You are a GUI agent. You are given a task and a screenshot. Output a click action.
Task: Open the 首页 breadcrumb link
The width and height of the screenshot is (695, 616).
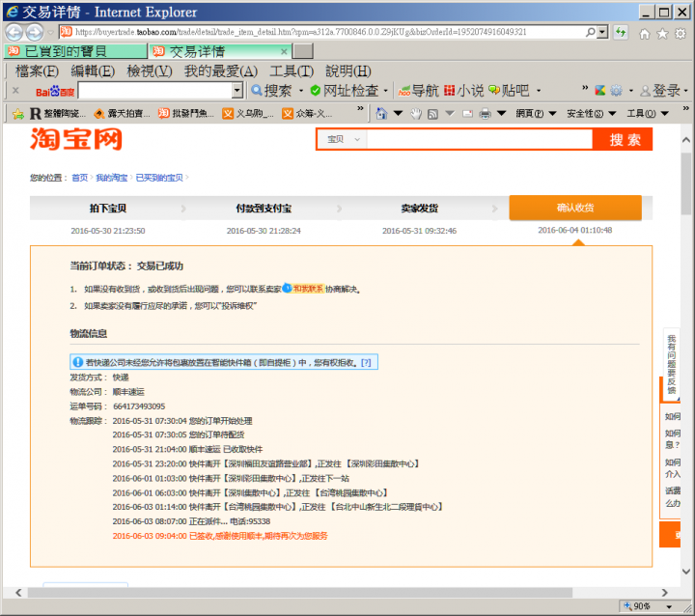[x=80, y=178]
